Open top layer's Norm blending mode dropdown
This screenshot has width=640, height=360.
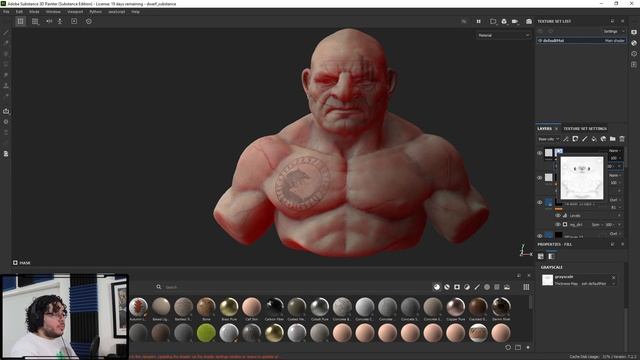click(615, 151)
